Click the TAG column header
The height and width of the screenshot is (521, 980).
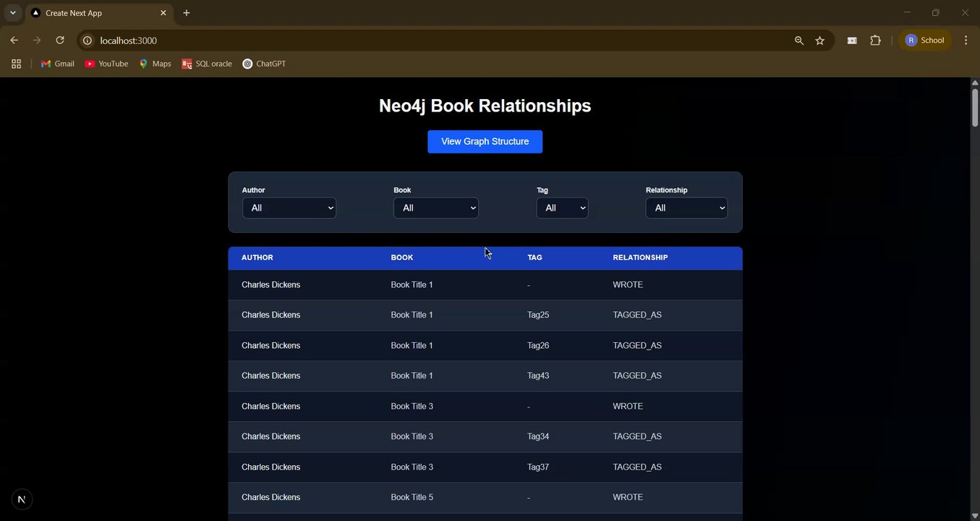[x=534, y=258]
